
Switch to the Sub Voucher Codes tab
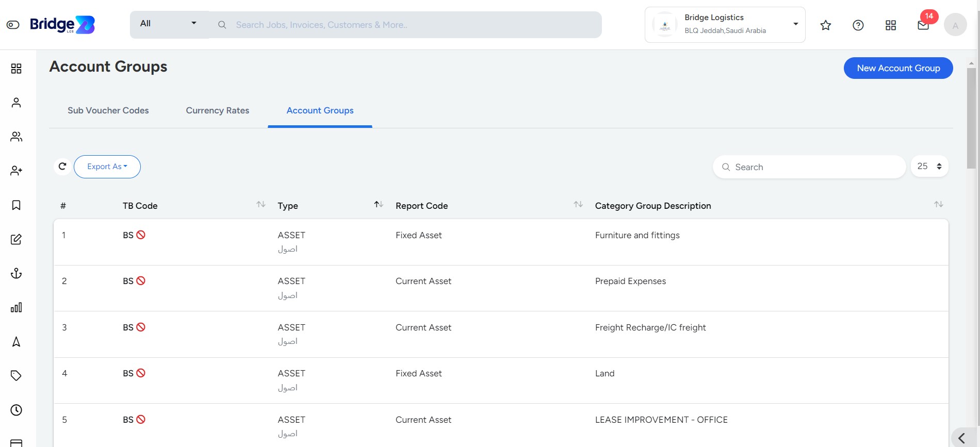point(108,110)
